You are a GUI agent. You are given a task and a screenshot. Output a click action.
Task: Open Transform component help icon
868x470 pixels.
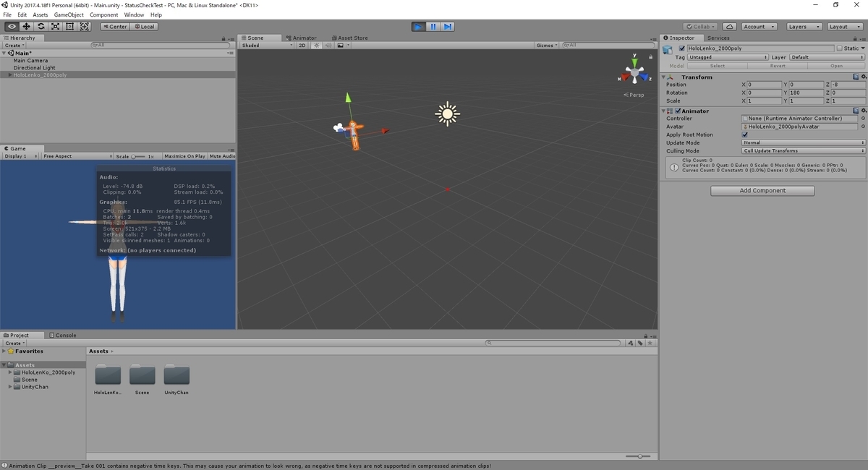856,77
